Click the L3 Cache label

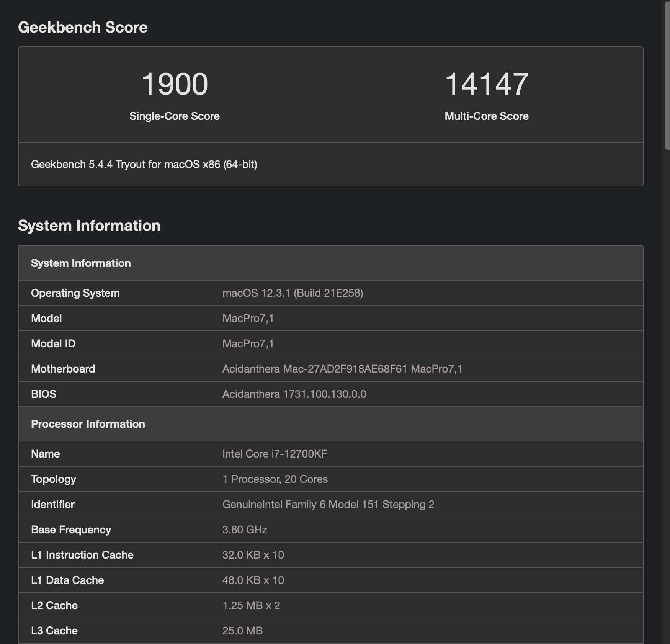(54, 631)
